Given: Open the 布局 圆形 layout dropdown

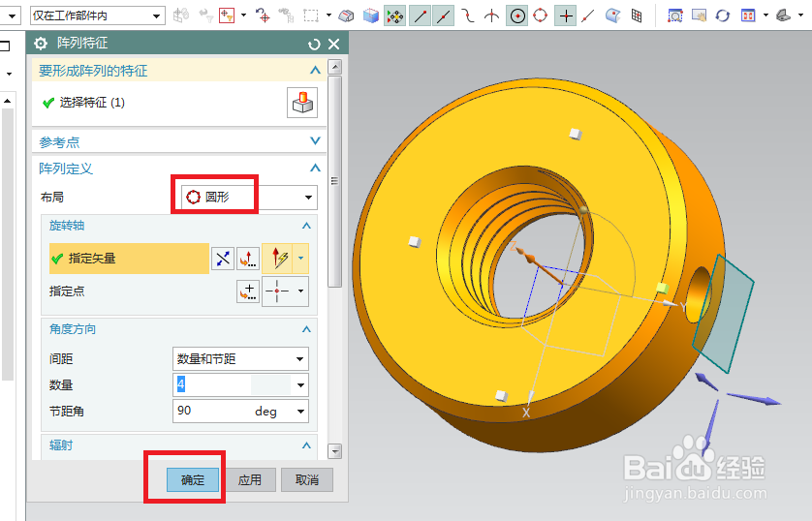Looking at the screenshot, I should [x=249, y=198].
